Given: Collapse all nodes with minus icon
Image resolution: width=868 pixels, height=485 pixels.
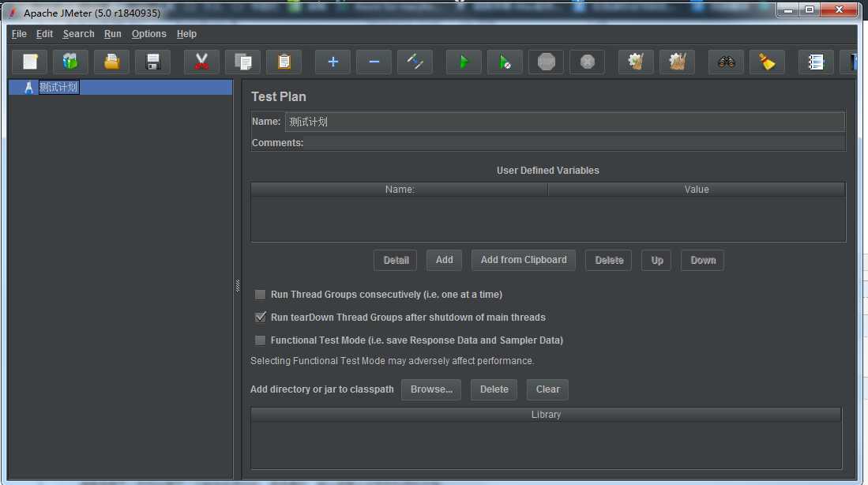Looking at the screenshot, I should 374,62.
